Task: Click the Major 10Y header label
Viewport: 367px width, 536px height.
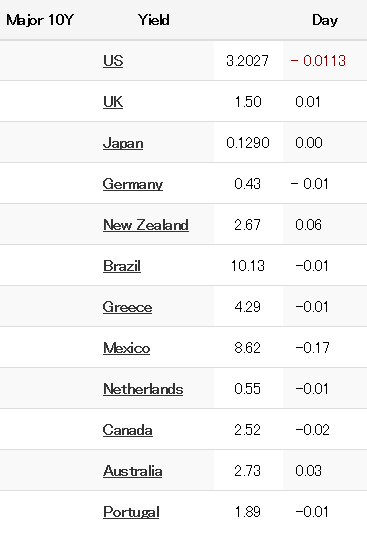Action: click(x=40, y=20)
